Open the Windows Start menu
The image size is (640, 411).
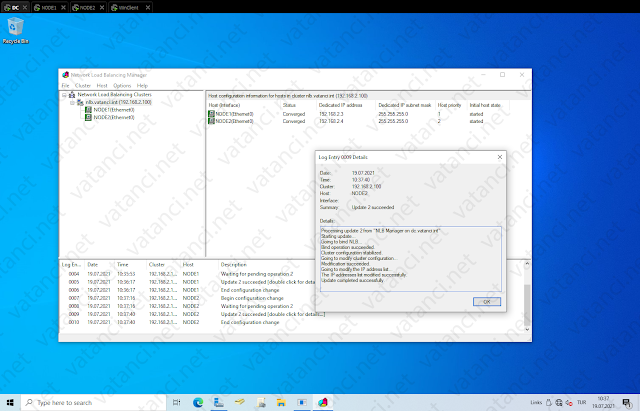pyautogui.click(x=10, y=402)
